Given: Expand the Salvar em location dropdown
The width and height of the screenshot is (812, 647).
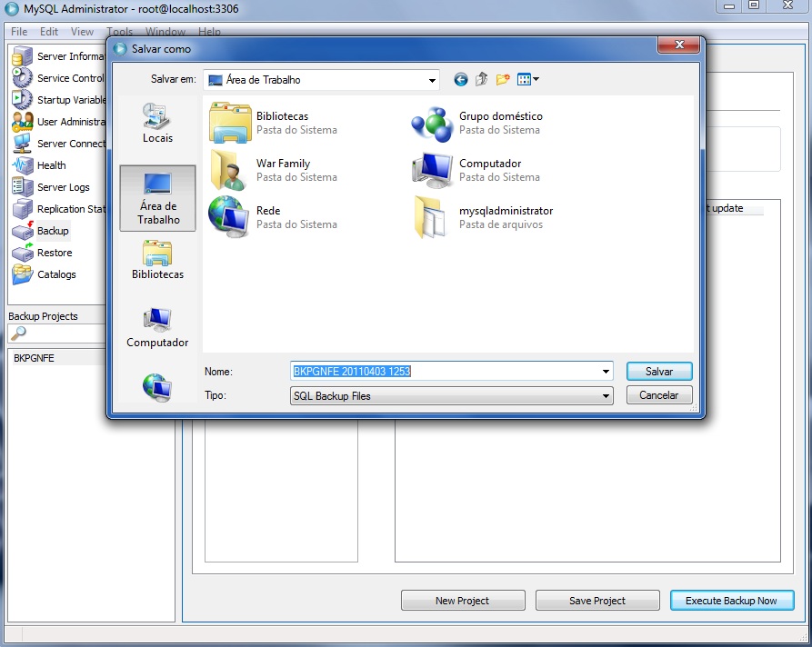Looking at the screenshot, I should tap(432, 80).
